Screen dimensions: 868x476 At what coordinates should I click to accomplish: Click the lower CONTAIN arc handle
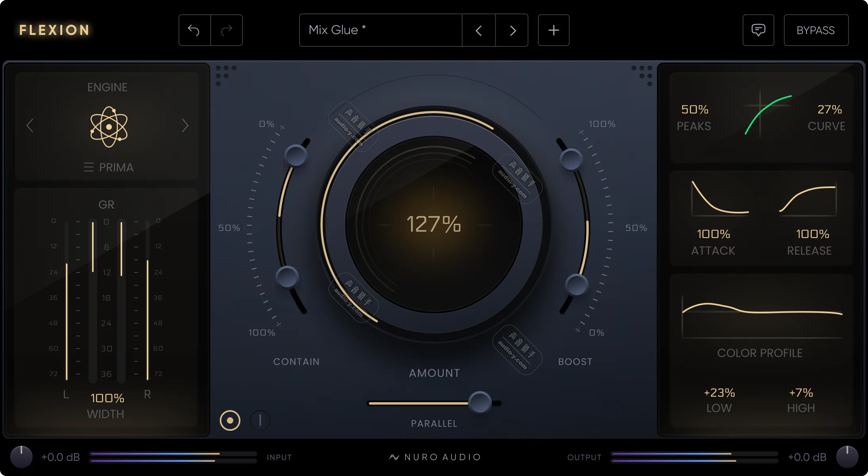(x=287, y=277)
